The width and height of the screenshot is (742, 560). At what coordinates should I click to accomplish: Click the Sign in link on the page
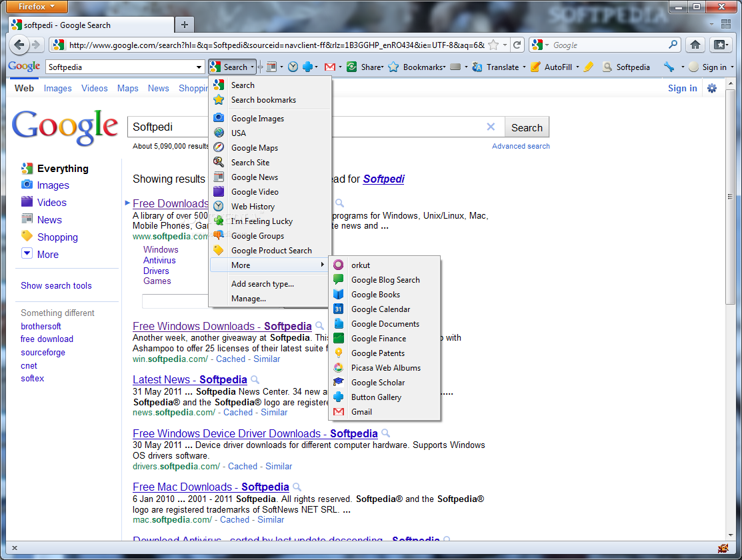[x=682, y=88]
